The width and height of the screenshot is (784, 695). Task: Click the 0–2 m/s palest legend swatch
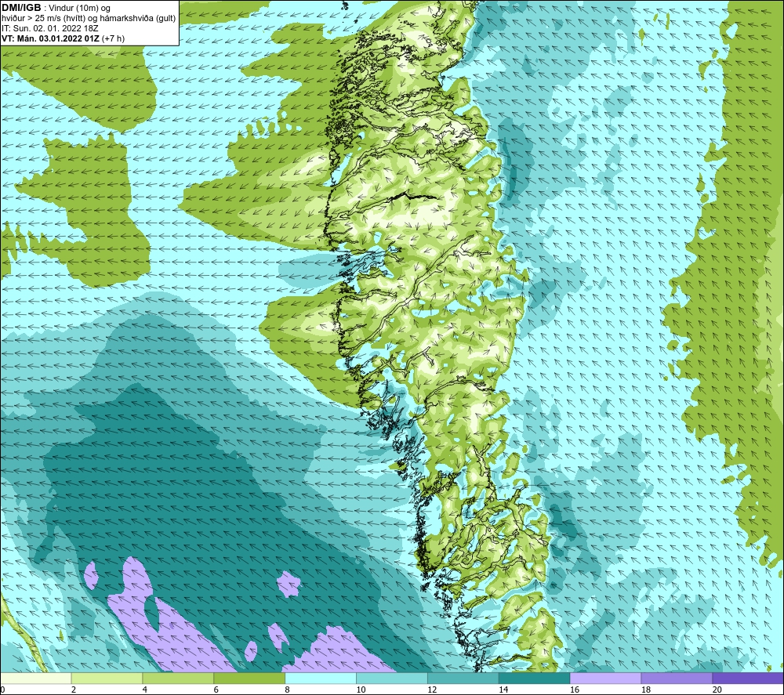pos(36,678)
